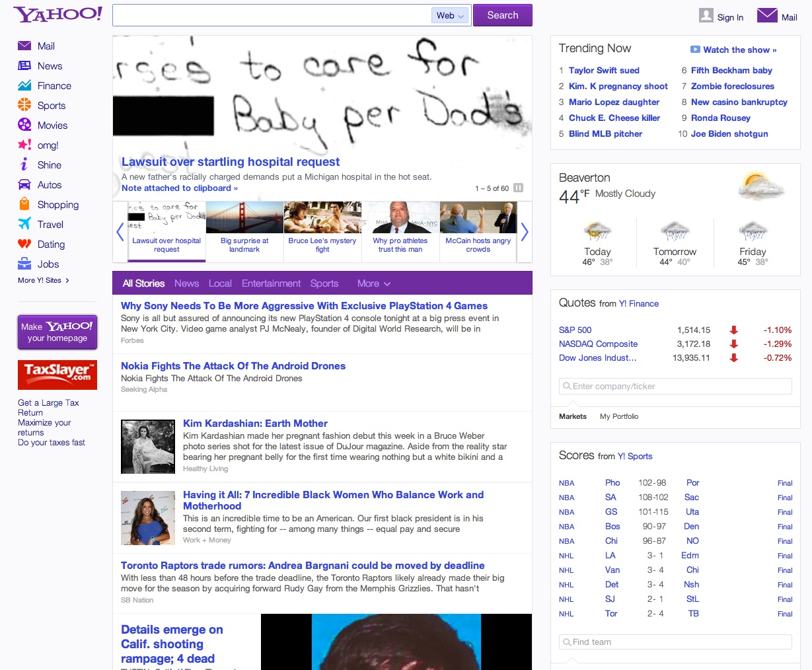Viewport: 812px width, 670px height.
Task: Expand the More menu in the stories bar
Action: pyautogui.click(x=373, y=283)
